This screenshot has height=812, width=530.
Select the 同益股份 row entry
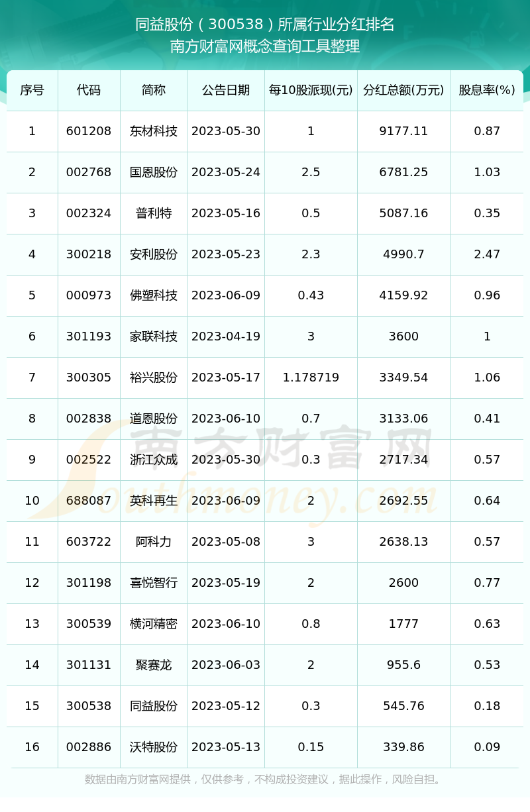[x=154, y=706]
